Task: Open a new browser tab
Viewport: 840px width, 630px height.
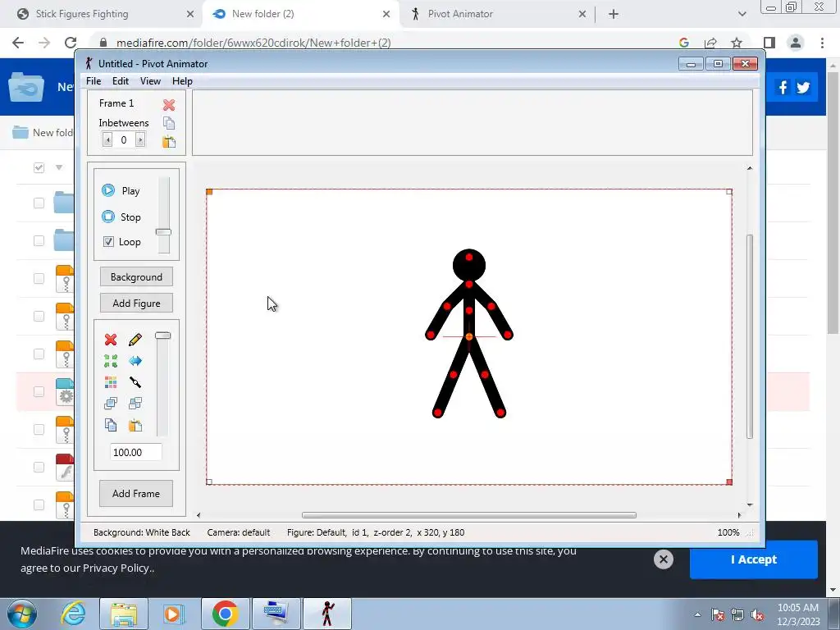Action: click(x=614, y=14)
